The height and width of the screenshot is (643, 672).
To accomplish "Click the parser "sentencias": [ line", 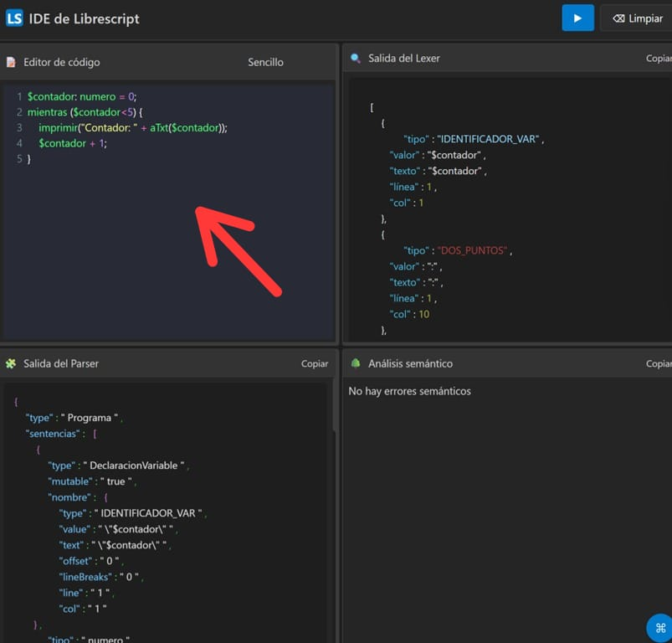I will 61,434.
